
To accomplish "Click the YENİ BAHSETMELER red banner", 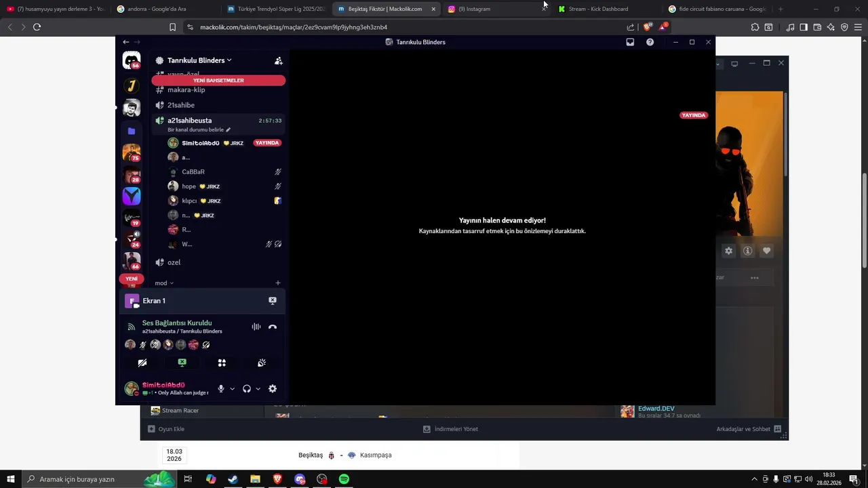I will [x=218, y=80].
